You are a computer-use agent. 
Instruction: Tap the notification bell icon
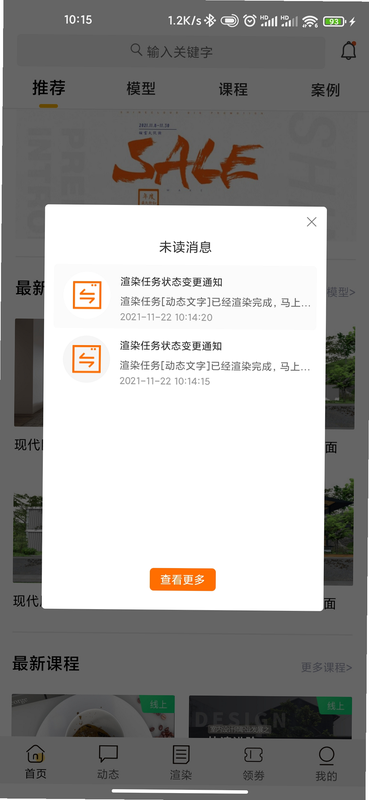click(x=349, y=51)
